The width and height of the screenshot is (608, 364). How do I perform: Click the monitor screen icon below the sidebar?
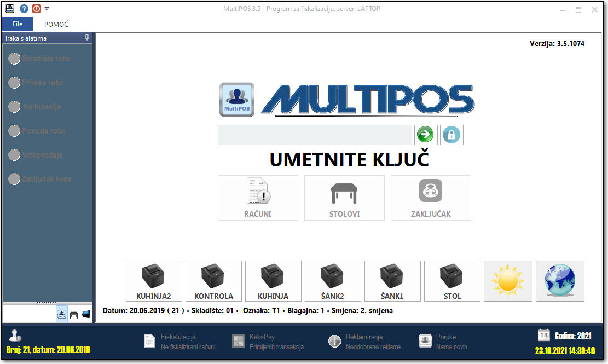86,314
